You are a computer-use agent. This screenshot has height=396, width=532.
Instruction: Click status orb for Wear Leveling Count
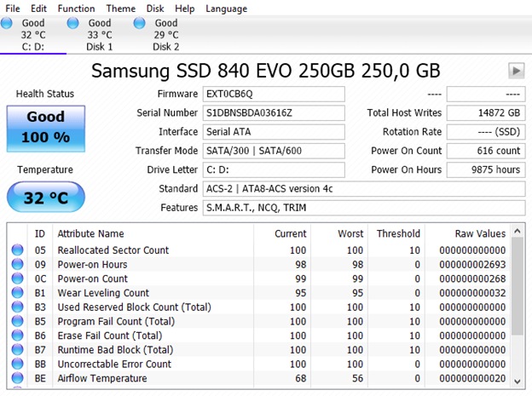tap(17, 293)
